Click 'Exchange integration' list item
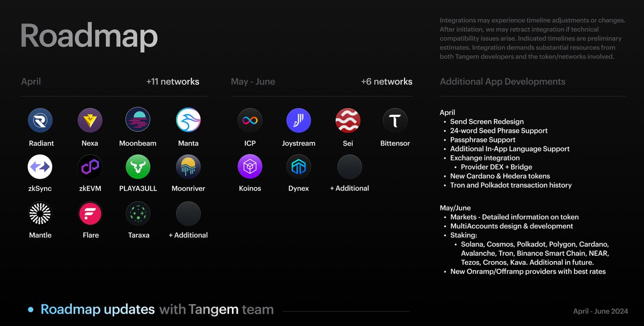The width and height of the screenshot is (644, 326). click(x=485, y=158)
